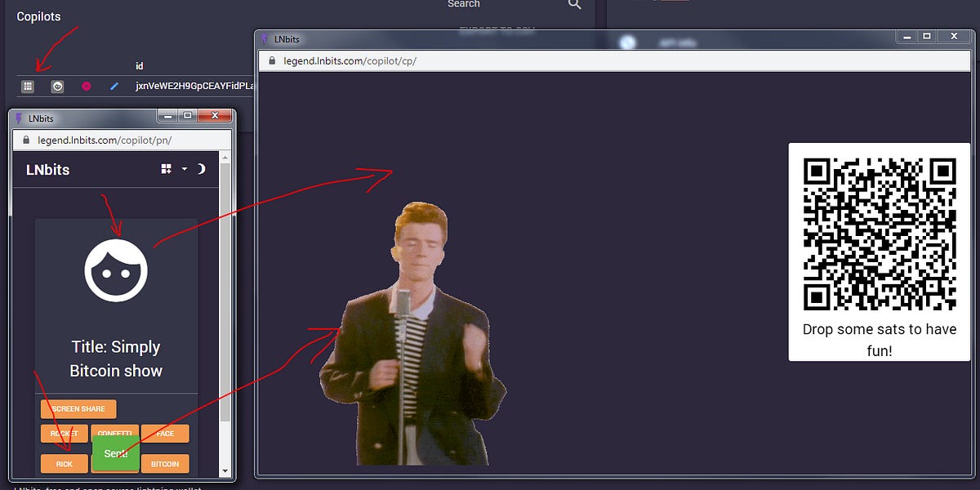Click the EXPORT TO CSV link
980x490 pixels.
click(497, 30)
